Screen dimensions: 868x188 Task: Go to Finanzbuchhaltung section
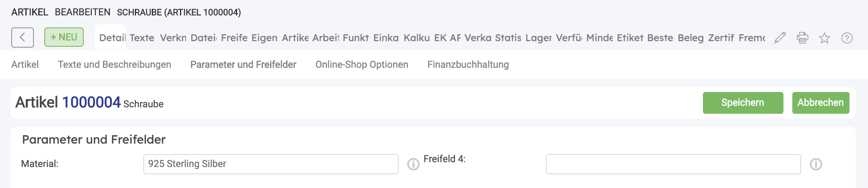pyautogui.click(x=468, y=65)
